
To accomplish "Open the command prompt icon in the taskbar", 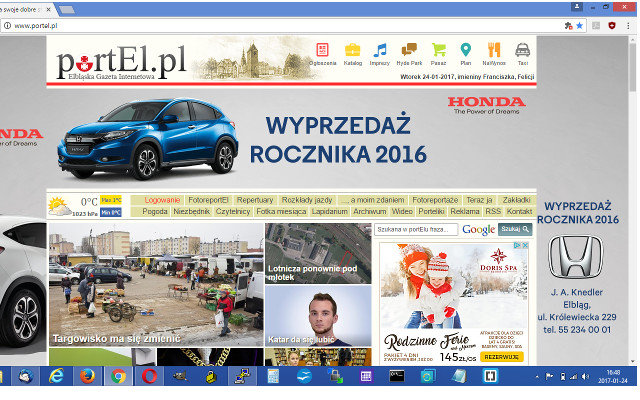I will [397, 376].
